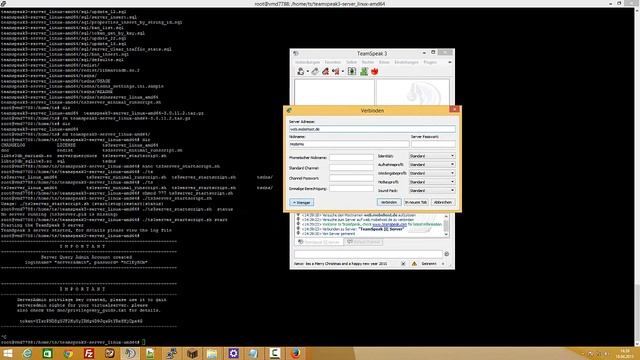640x360 pixels.
Task: Click the Einmalige Berechtigung field
Action: 351,189
